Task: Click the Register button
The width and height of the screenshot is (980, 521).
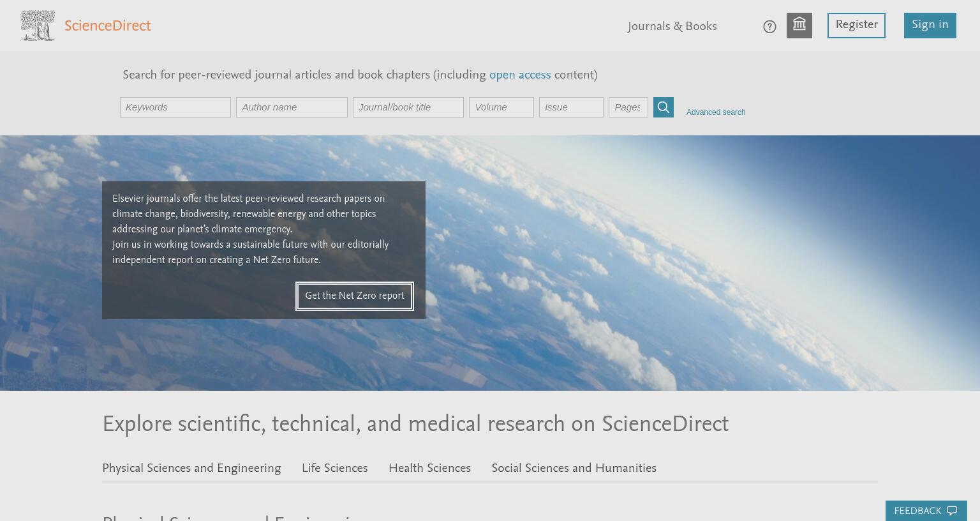Action: pyautogui.click(x=856, y=26)
